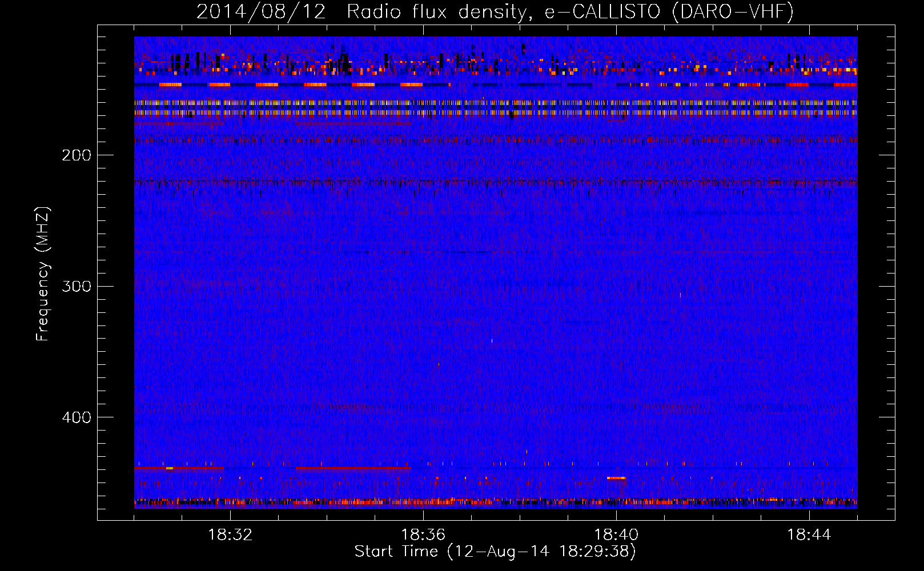Click the 18:44 time tick label
The height and width of the screenshot is (571, 924).
coord(809,535)
